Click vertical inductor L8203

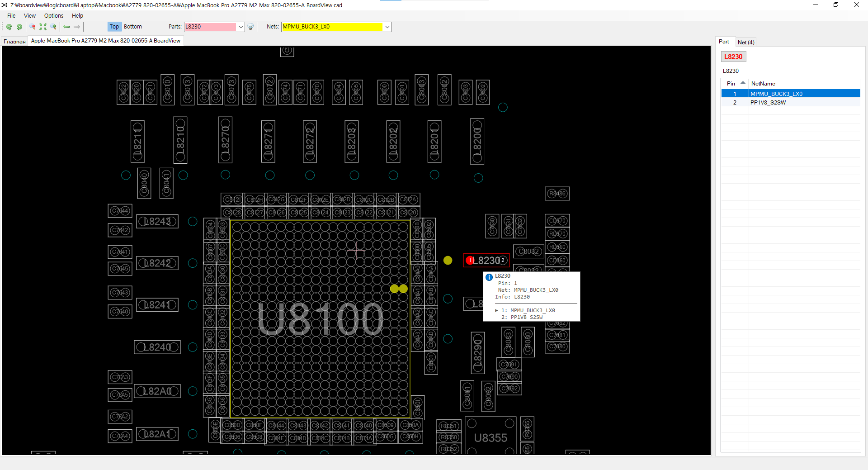click(x=351, y=142)
